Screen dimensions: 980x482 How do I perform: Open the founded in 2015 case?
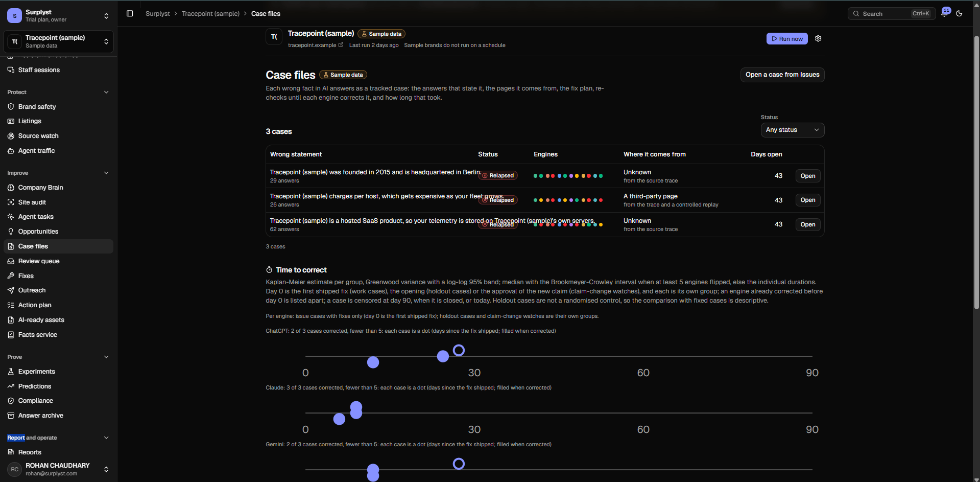(808, 176)
